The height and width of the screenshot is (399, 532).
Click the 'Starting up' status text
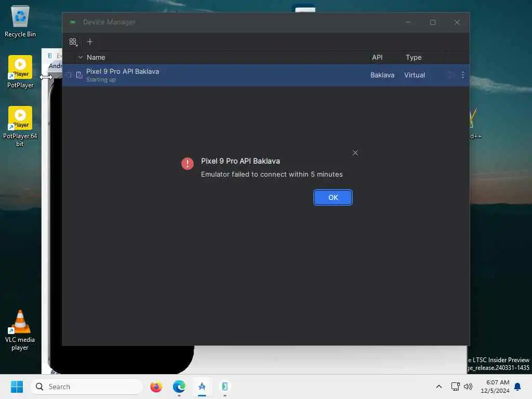point(101,79)
